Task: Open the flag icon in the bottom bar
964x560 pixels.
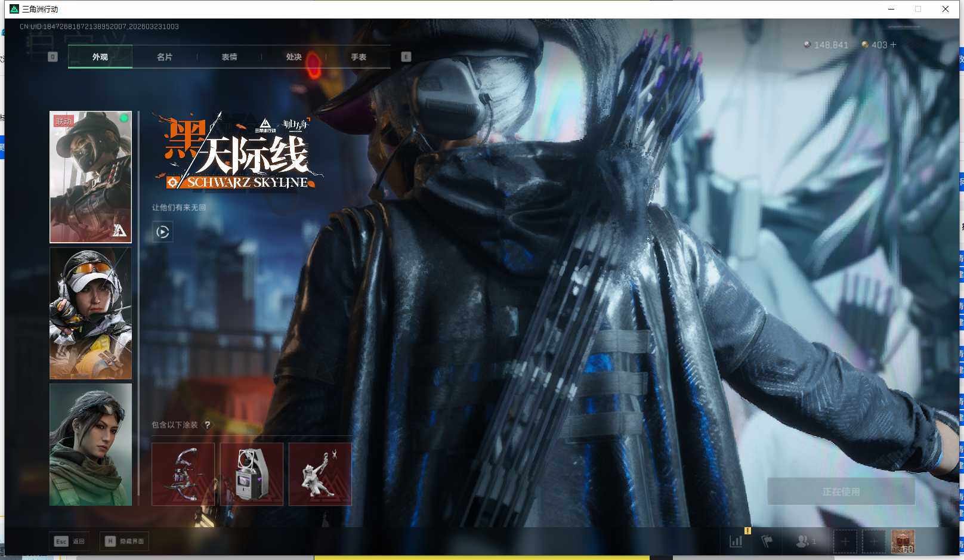Action: (767, 541)
